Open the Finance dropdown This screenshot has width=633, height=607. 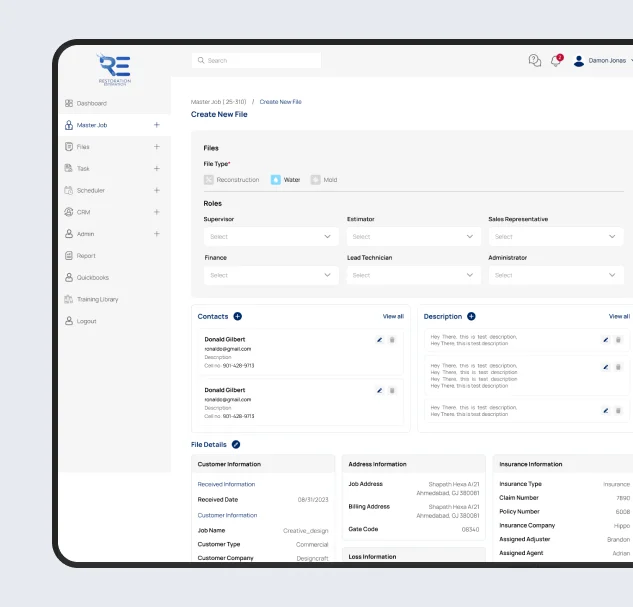(x=271, y=275)
